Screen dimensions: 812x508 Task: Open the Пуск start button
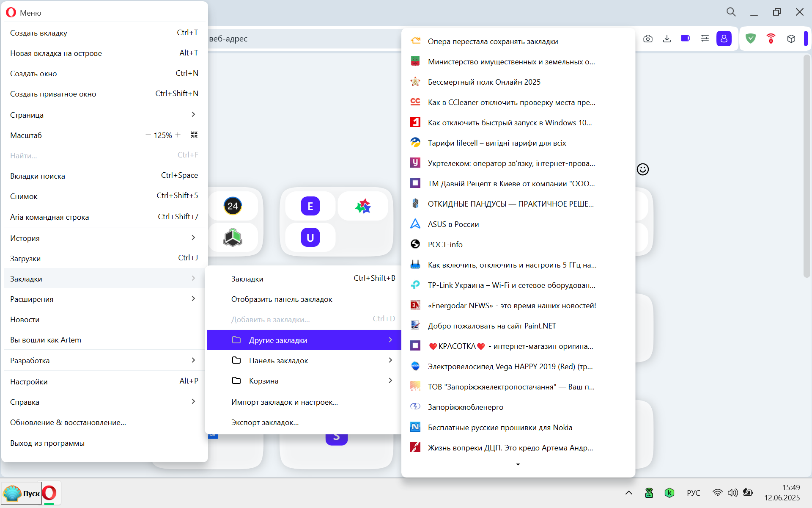22,493
